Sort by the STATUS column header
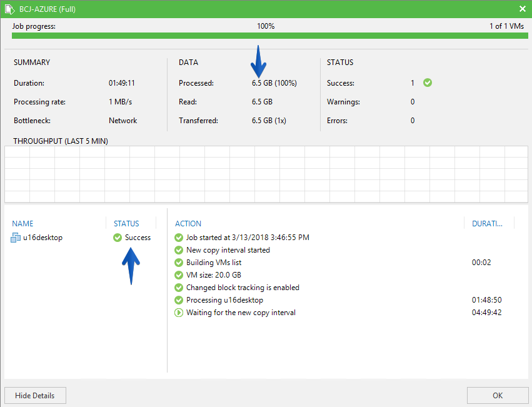 pos(126,224)
